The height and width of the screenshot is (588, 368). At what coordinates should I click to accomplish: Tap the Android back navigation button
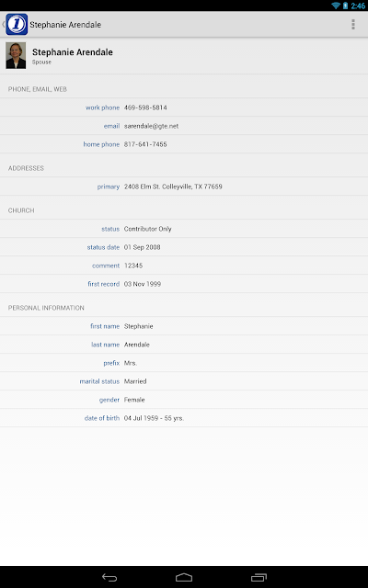[x=109, y=578]
